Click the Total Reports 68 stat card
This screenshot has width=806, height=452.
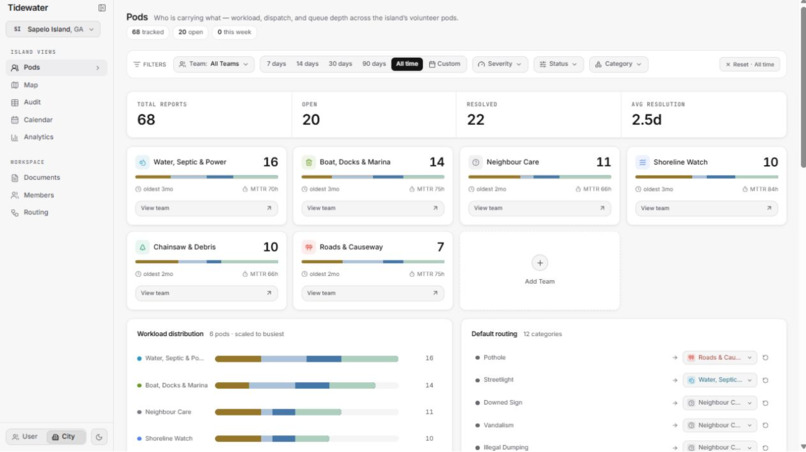pos(209,115)
